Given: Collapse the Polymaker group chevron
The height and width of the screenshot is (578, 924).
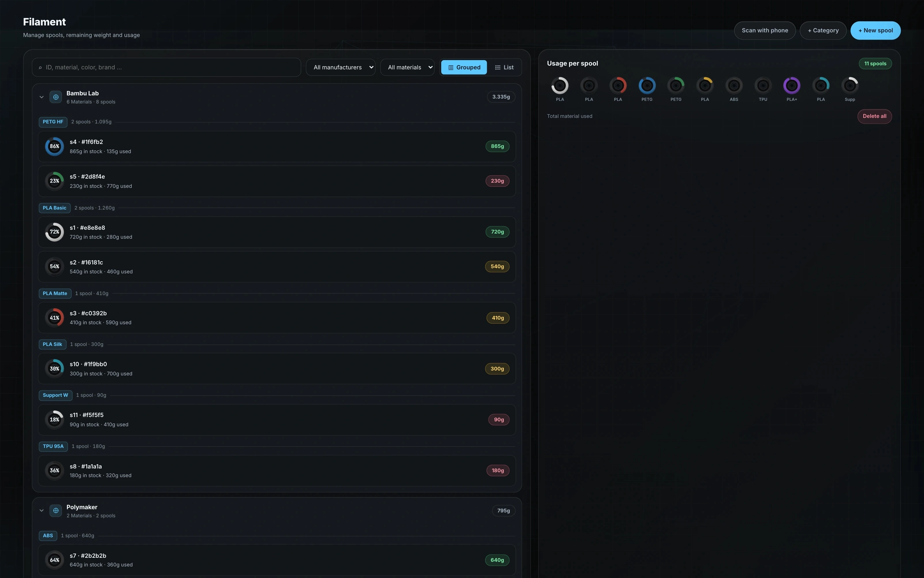Looking at the screenshot, I should coord(42,510).
